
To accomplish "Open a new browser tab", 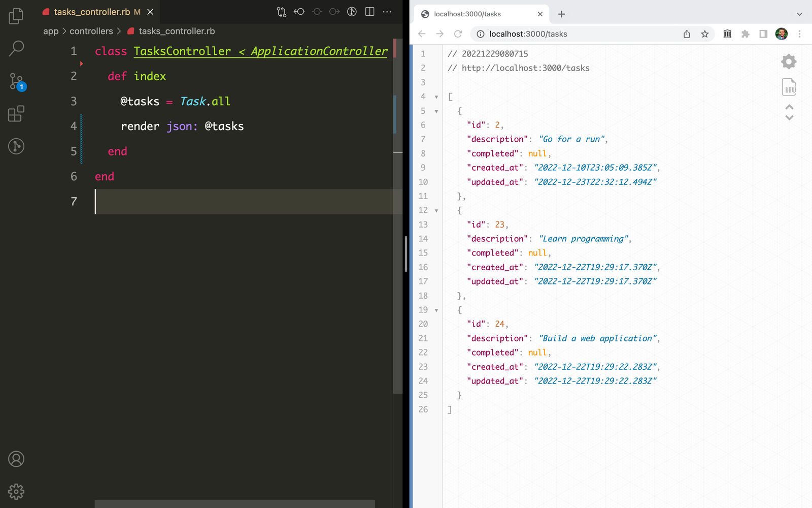I will pyautogui.click(x=561, y=14).
